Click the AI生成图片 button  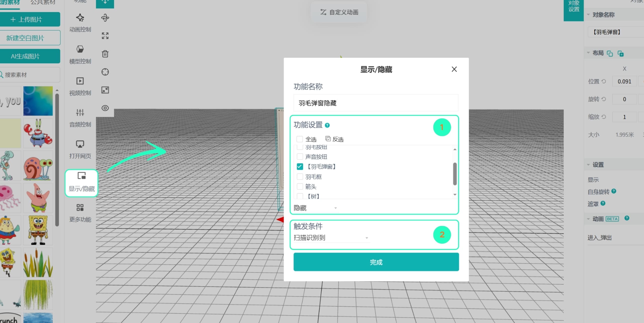point(30,56)
